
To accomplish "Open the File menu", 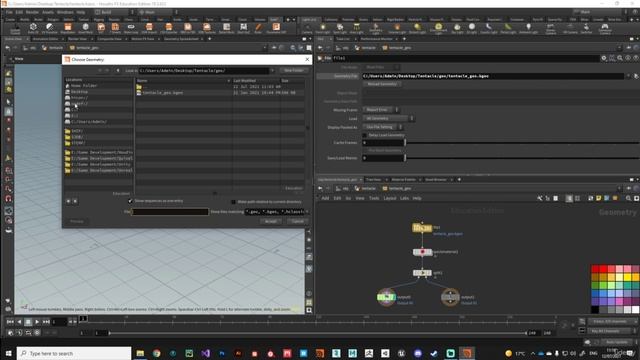I will 9,12.
